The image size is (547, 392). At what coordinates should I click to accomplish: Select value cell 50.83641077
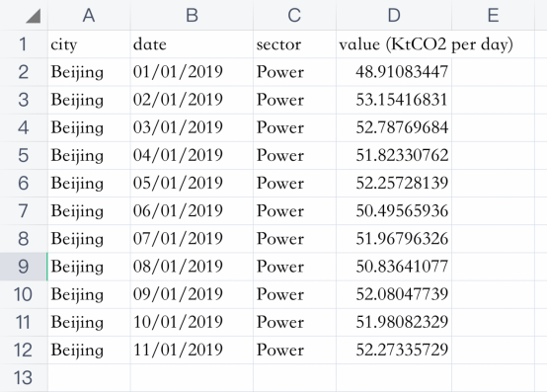click(x=394, y=267)
